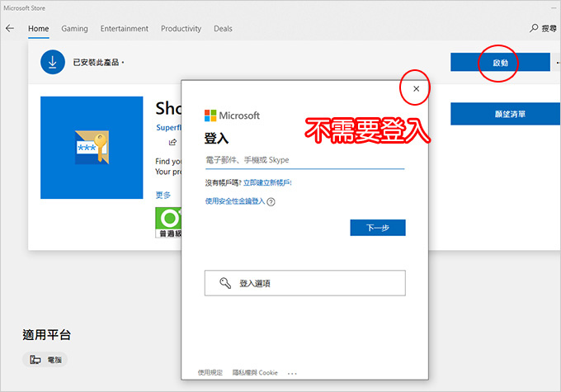561x392 pixels.
Task: Go back with the arrow icon
Action: (10, 28)
